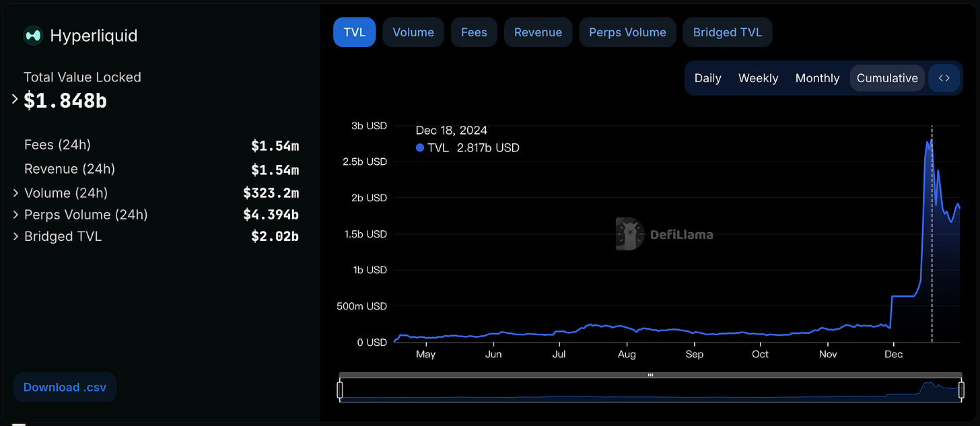View the Revenue tab
The width and height of the screenshot is (980, 426).
[538, 32]
